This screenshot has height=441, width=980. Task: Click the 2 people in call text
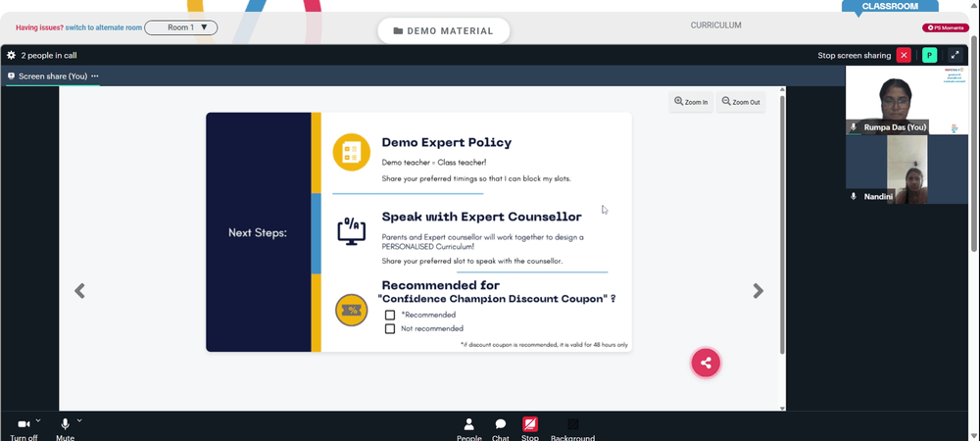(49, 55)
